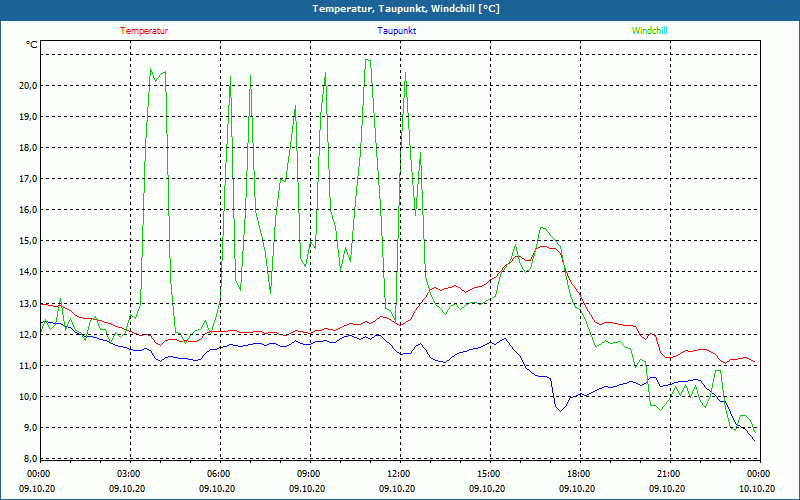This screenshot has height=500, width=800.
Task: Click the 18:00 time axis label
Action: click(581, 474)
